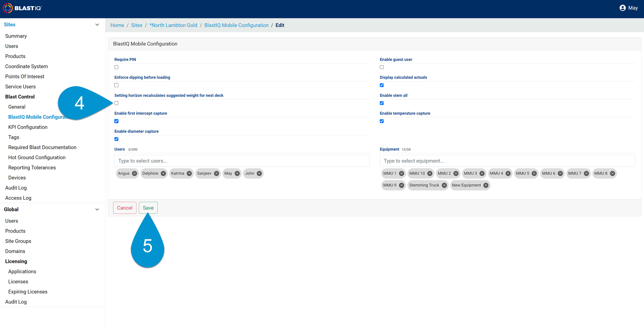Viewport: 644px width, 327px height.
Task: Remove MMU 3 equipment
Action: click(x=482, y=173)
